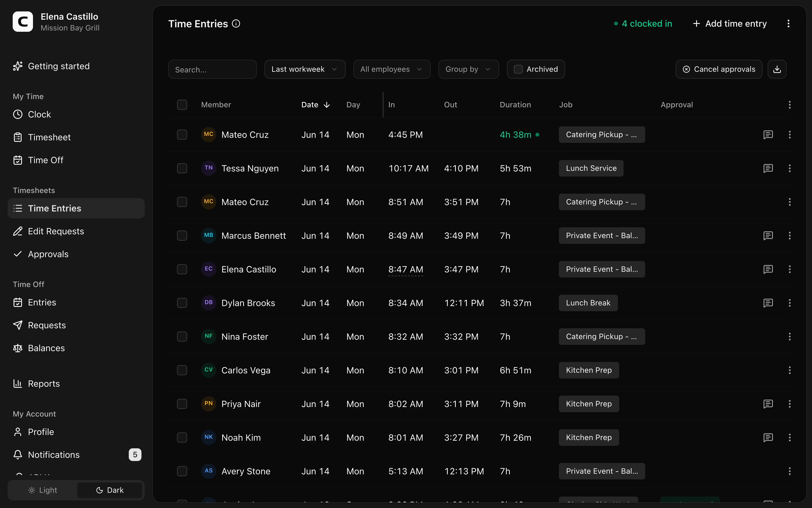Image resolution: width=812 pixels, height=508 pixels.
Task: Open the page options kebab menu near Add time entry
Action: click(x=789, y=23)
